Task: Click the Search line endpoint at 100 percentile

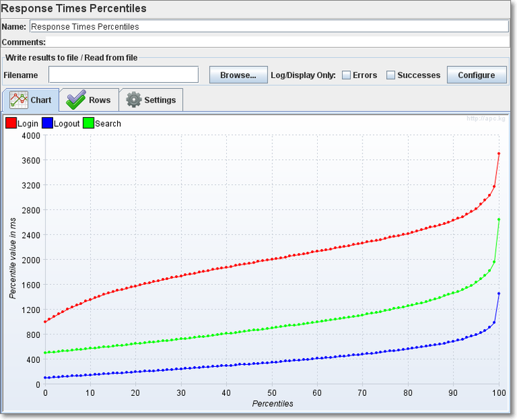Action: 498,219
